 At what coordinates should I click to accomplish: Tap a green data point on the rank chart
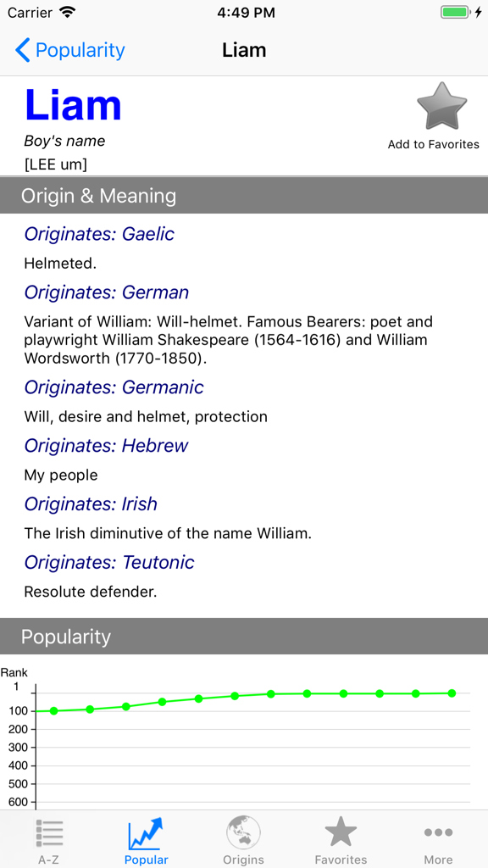click(x=270, y=694)
